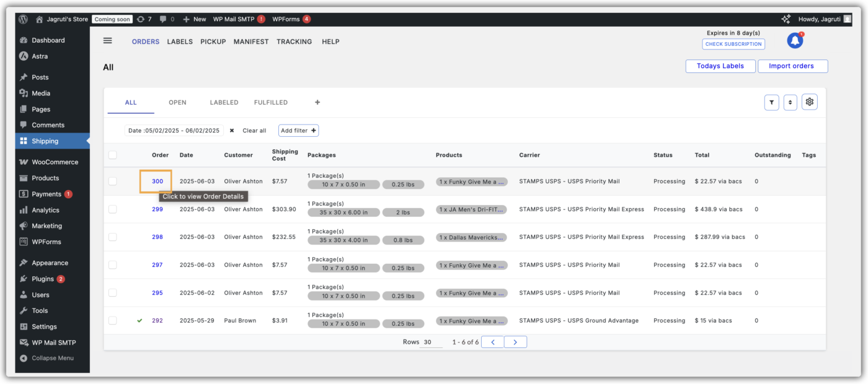The height and width of the screenshot is (384, 868).
Task: Open the Add filter dropdown
Action: 298,131
